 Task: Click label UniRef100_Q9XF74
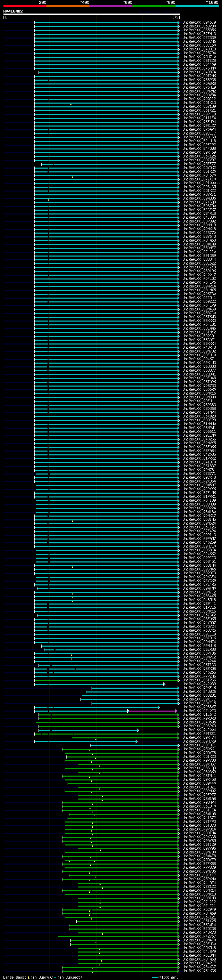pos(199,737)
